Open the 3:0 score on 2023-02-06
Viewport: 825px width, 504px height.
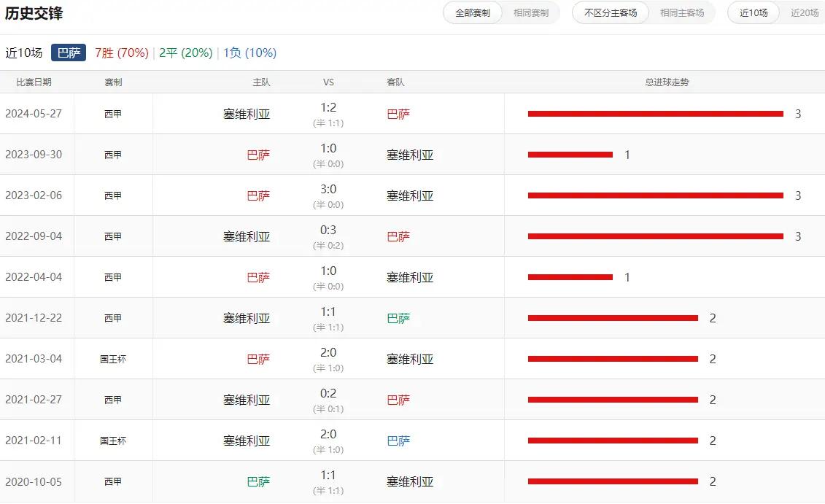click(328, 190)
